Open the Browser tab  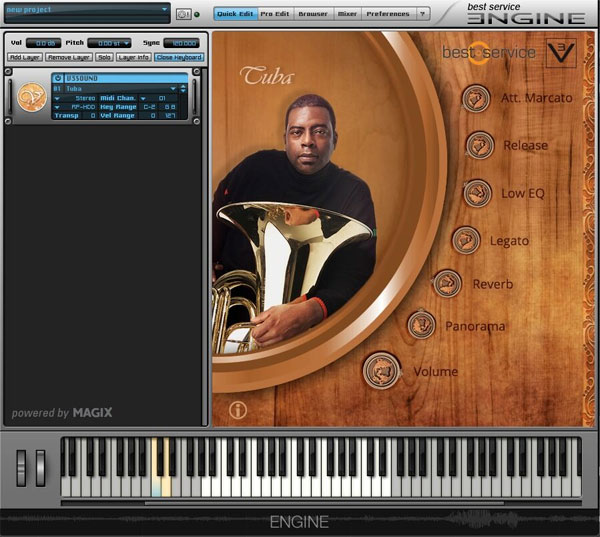point(313,14)
